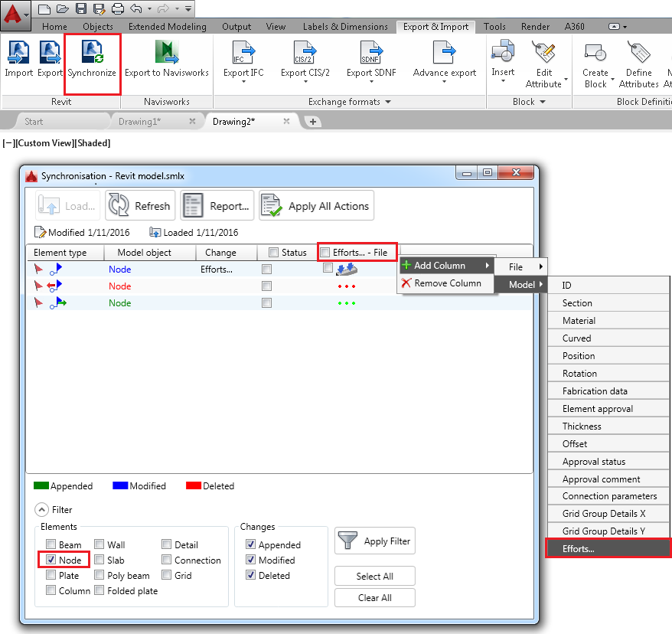
Task: Tick the Efforts... - File header checkbox
Action: pos(325,252)
